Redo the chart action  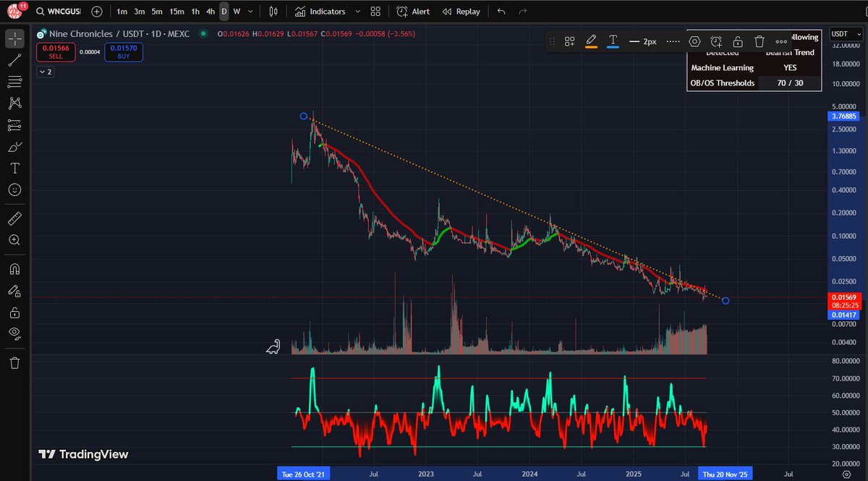[x=523, y=12]
